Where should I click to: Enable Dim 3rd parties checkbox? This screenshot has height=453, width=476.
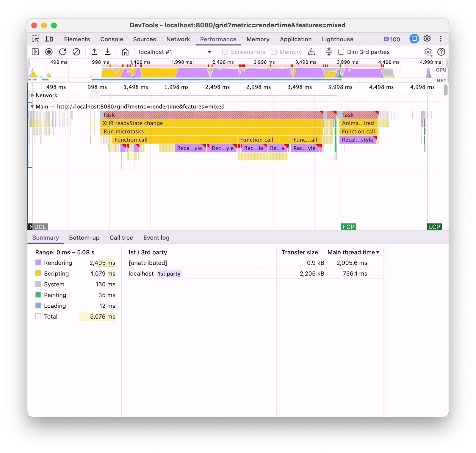coord(341,52)
